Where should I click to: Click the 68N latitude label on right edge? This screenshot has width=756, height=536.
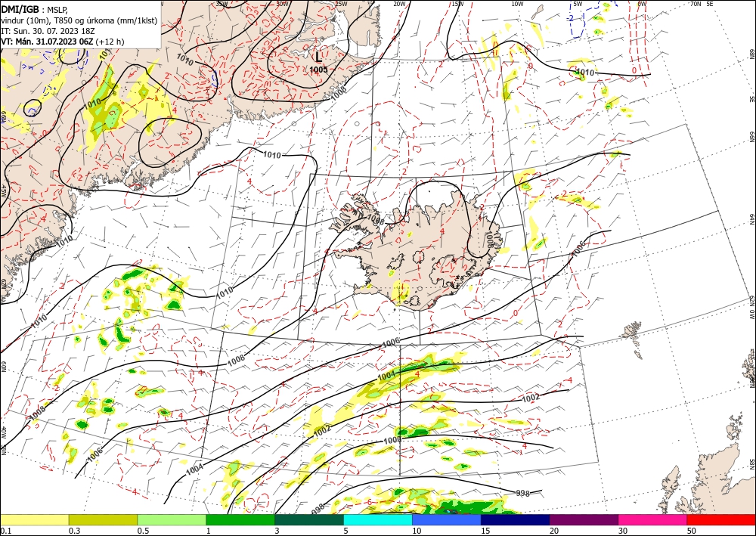751,54
